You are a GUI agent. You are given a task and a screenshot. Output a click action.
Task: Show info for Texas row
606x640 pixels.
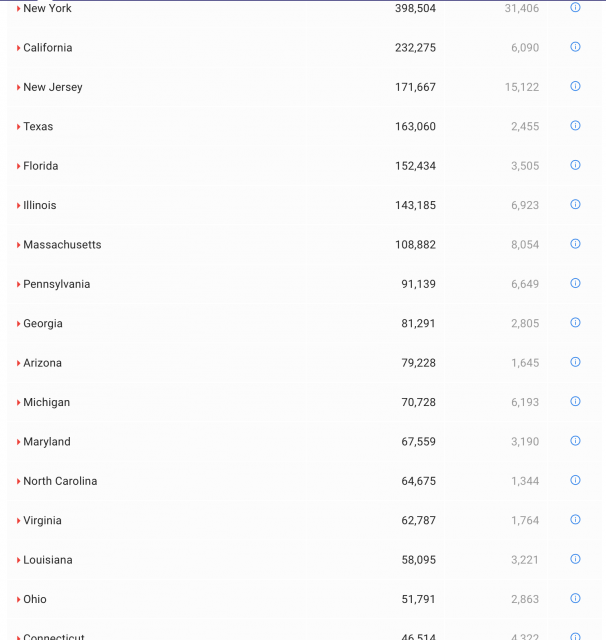tap(575, 126)
